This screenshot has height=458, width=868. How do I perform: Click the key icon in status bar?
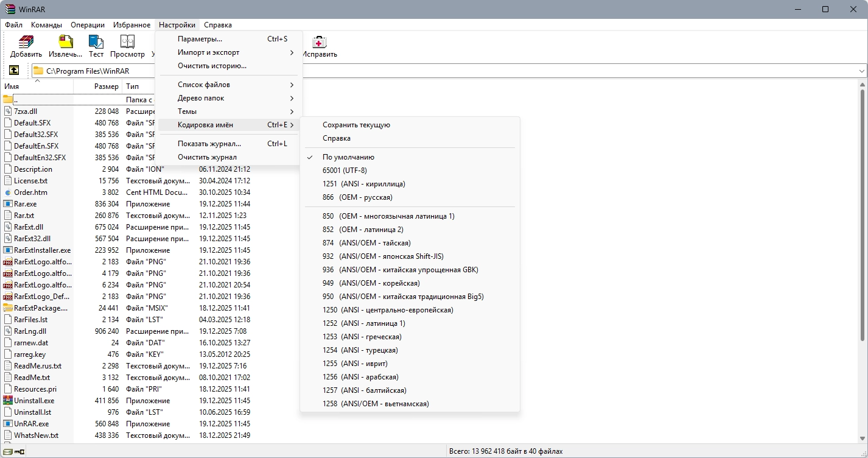point(19,451)
